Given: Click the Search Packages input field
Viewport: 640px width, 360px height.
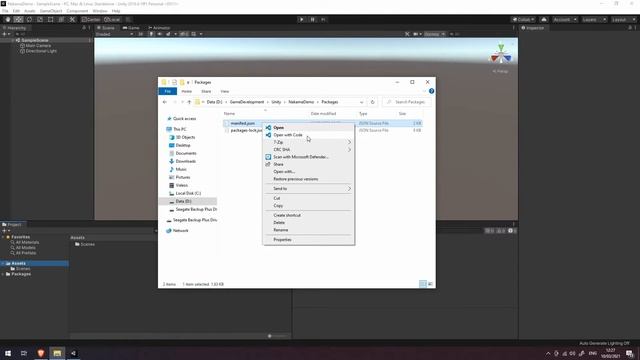Looking at the screenshot, I should click(x=407, y=102).
